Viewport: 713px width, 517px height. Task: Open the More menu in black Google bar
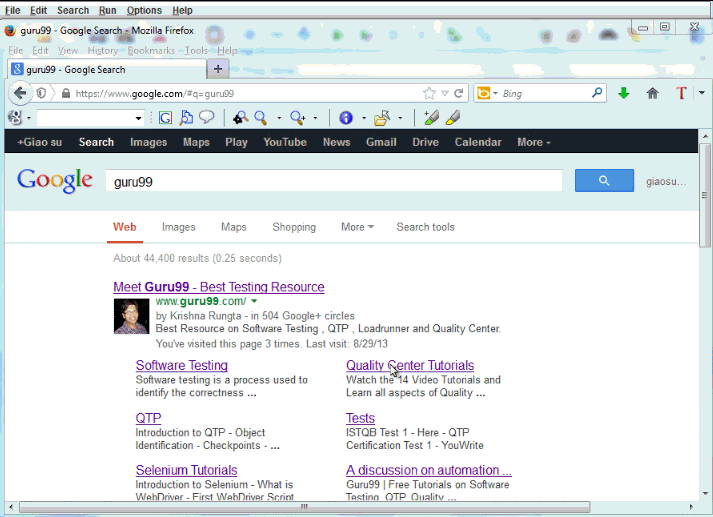(x=533, y=142)
